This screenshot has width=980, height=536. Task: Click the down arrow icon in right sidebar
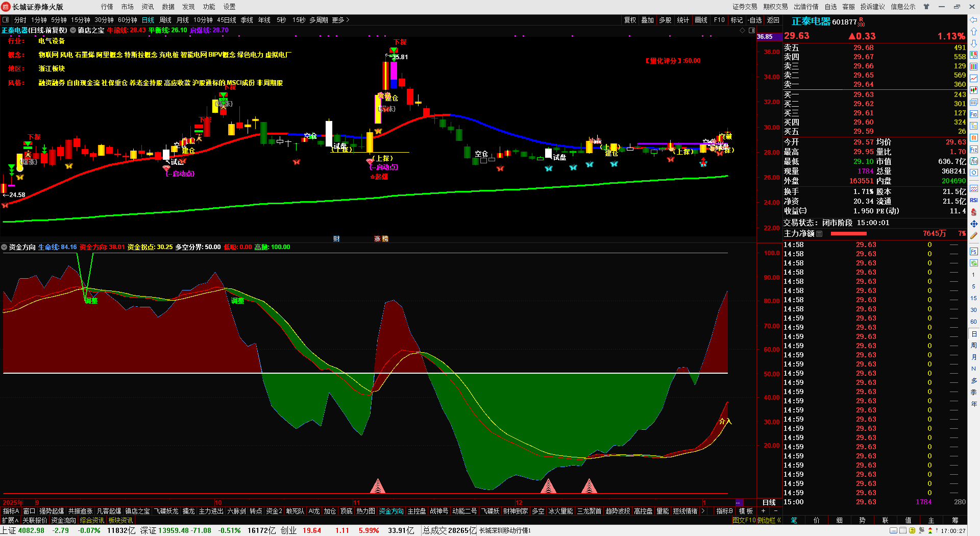click(x=974, y=43)
